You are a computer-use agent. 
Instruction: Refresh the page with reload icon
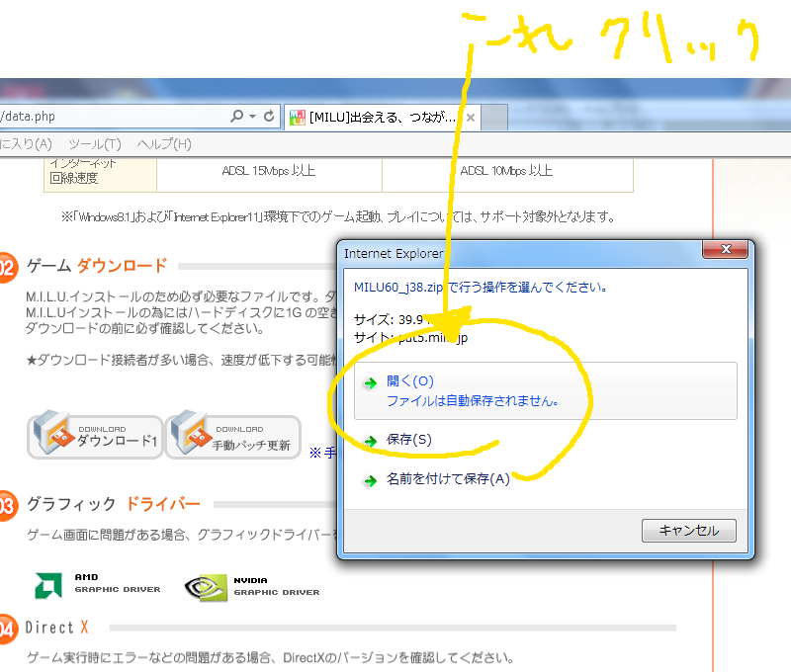pyautogui.click(x=269, y=116)
